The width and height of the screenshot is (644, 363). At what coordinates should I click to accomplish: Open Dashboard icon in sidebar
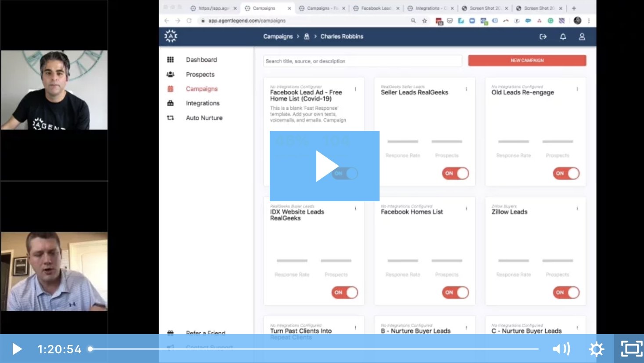[170, 60]
